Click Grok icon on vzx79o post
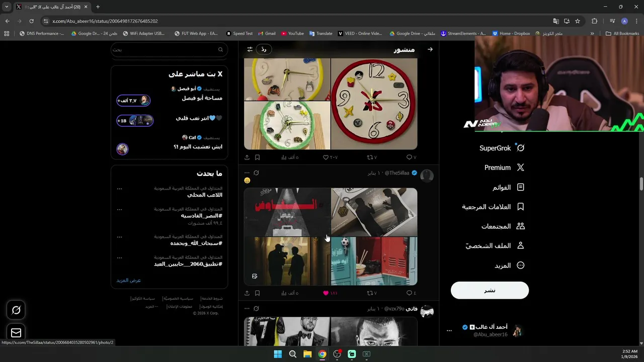Screen dimensions: 644x362 click(x=256, y=308)
